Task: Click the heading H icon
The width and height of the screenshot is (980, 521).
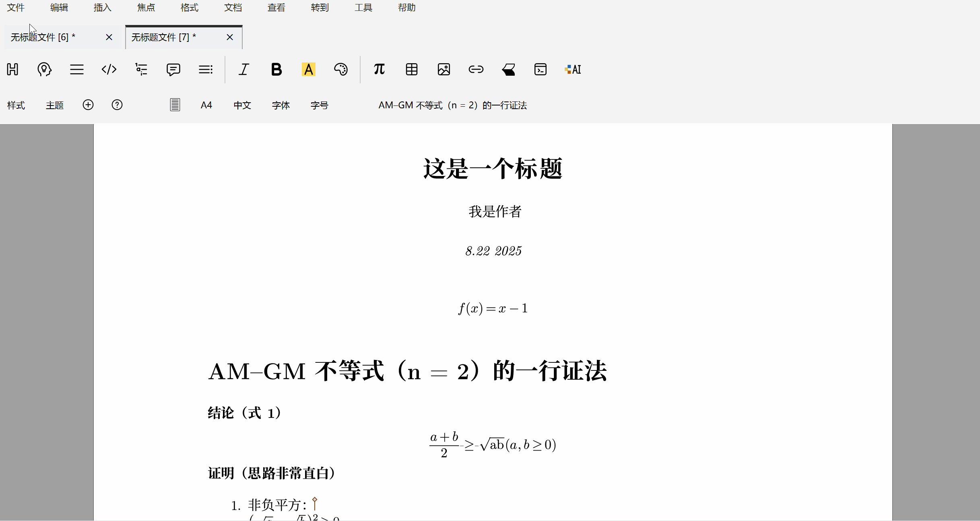Action: click(12, 69)
